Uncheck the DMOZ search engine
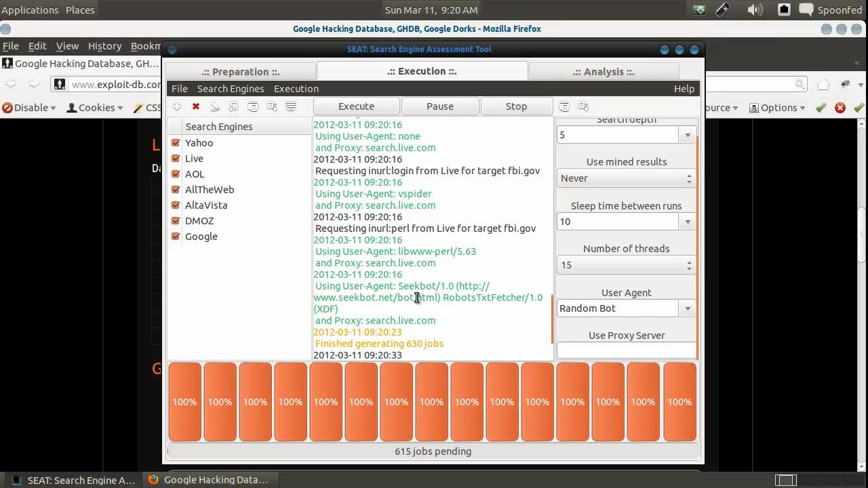 point(176,221)
